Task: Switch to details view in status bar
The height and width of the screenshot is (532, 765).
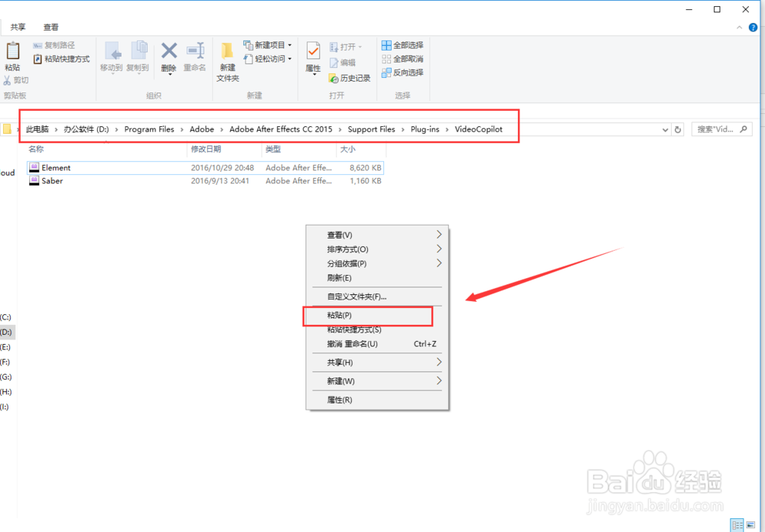Action: tap(737, 524)
